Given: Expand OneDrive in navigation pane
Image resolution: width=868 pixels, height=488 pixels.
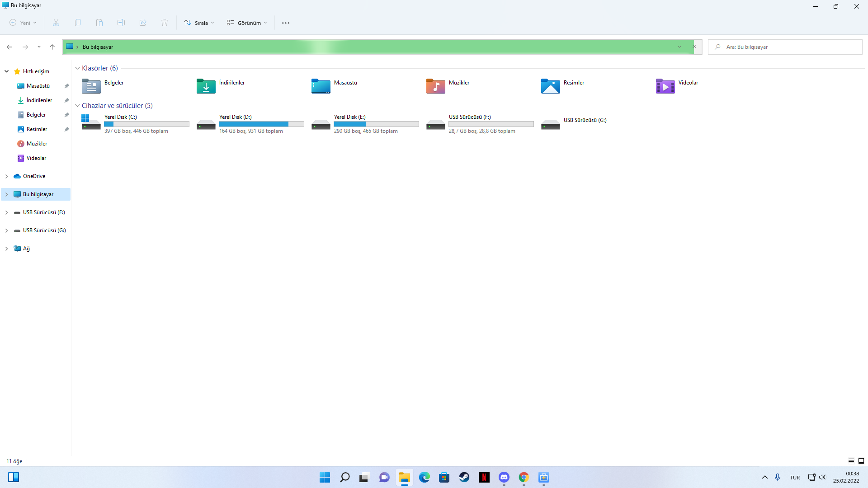Looking at the screenshot, I should tap(7, 176).
